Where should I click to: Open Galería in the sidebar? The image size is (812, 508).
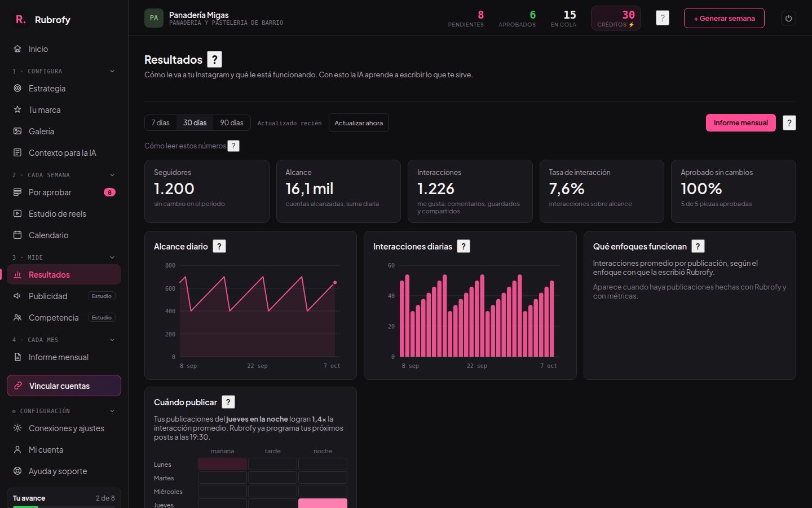(64, 132)
